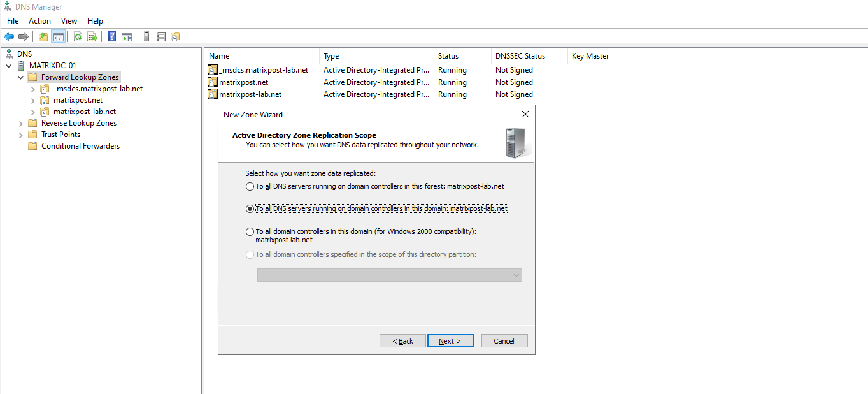Click the server tower toolbar icon
This screenshot has height=394, width=868.
146,37
